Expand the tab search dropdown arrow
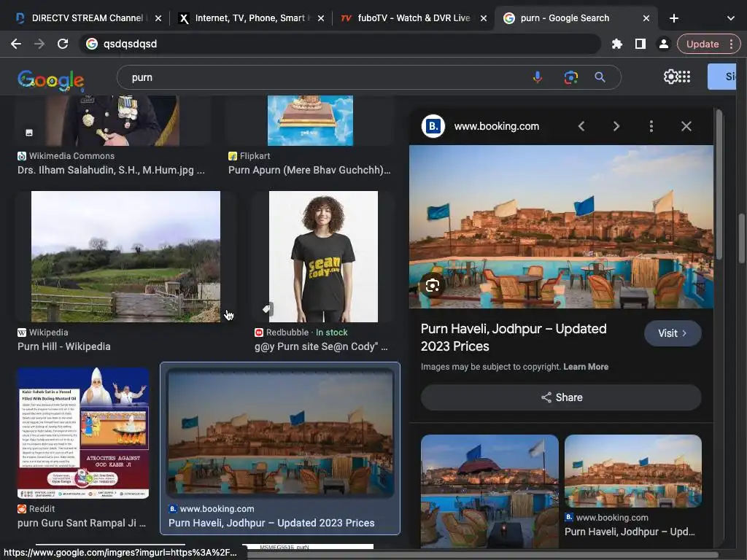 click(730, 18)
